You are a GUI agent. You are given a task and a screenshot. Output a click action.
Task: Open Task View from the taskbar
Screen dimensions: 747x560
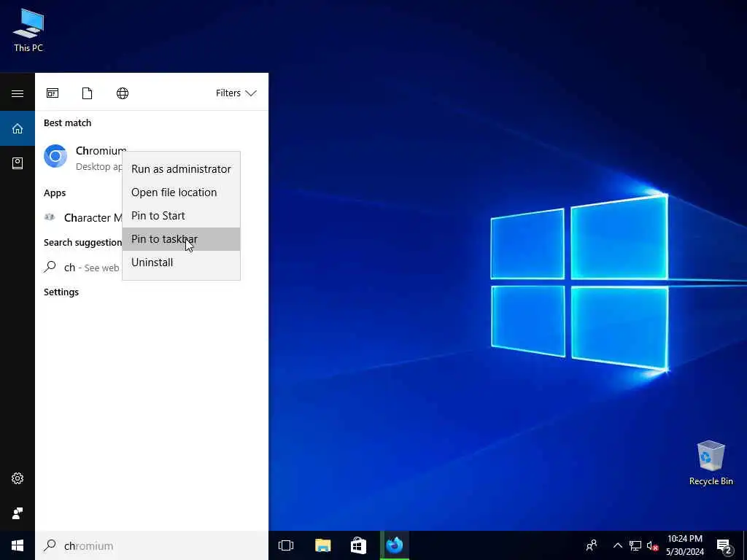(286, 545)
